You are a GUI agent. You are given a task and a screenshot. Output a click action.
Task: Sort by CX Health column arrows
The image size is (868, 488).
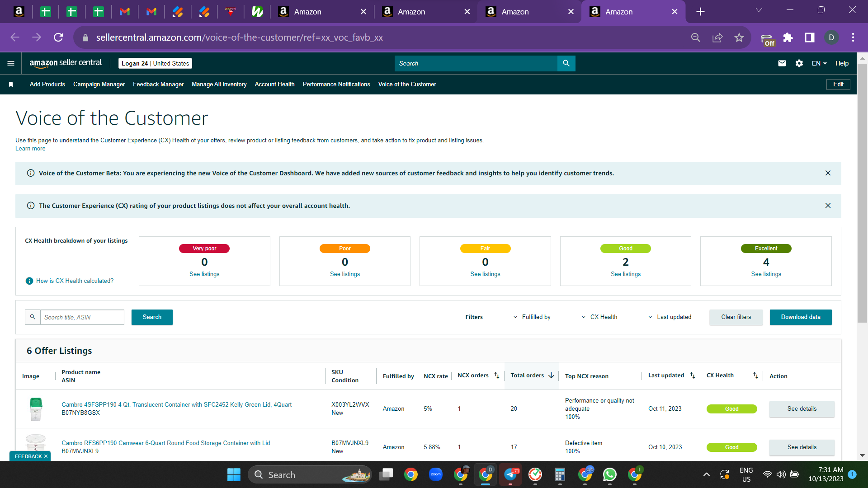point(755,375)
